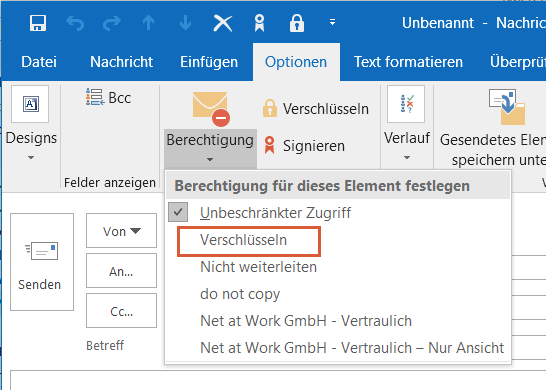The height and width of the screenshot is (390, 546).
Task: Toggle Verschlüsseln in the ribbon
Action: click(315, 109)
